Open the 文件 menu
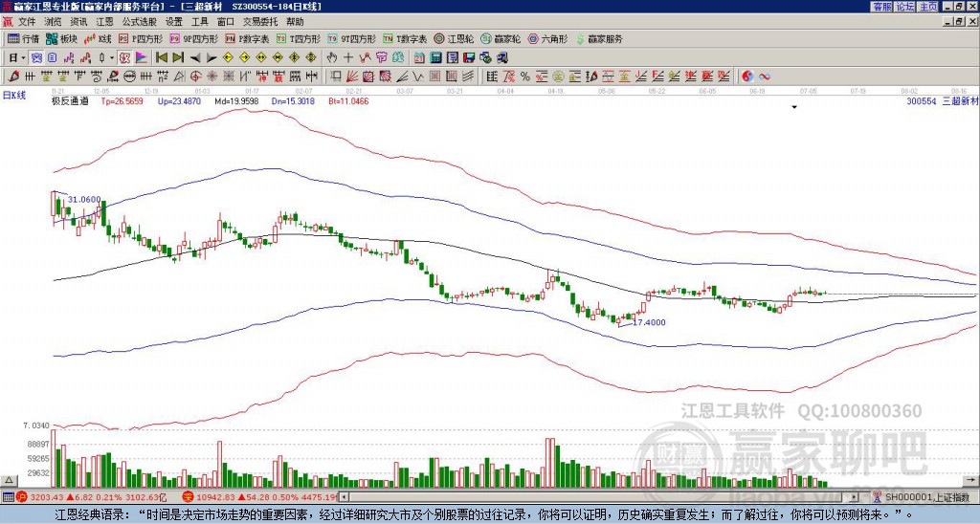The height and width of the screenshot is (524, 980). click(x=27, y=22)
